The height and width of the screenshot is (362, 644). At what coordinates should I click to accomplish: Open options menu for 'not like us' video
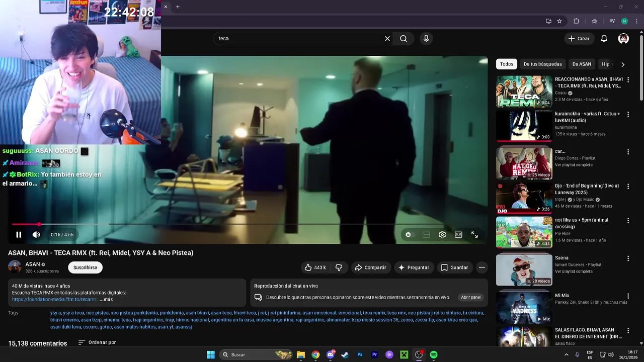(628, 220)
